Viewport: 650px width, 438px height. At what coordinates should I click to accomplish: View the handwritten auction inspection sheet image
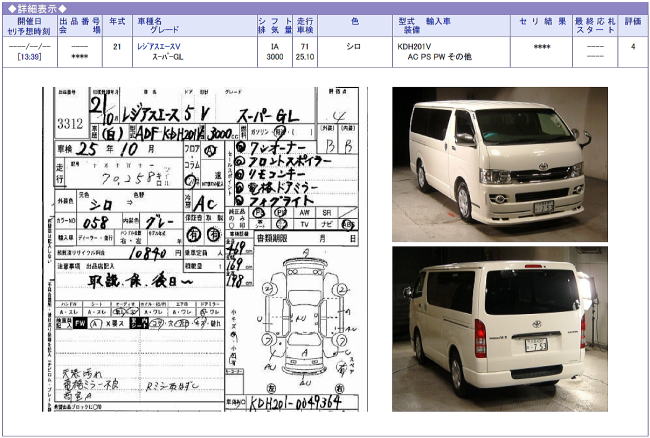(205, 249)
